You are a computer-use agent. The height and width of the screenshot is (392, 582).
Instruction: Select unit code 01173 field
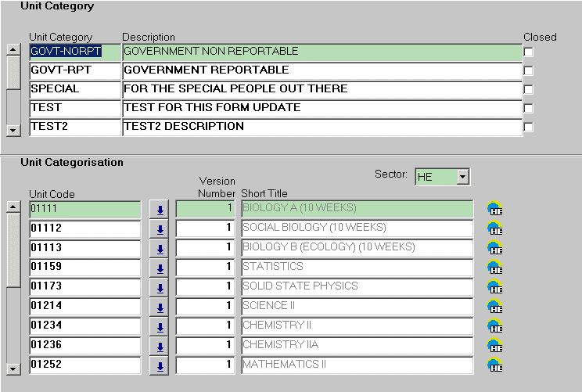click(x=84, y=286)
